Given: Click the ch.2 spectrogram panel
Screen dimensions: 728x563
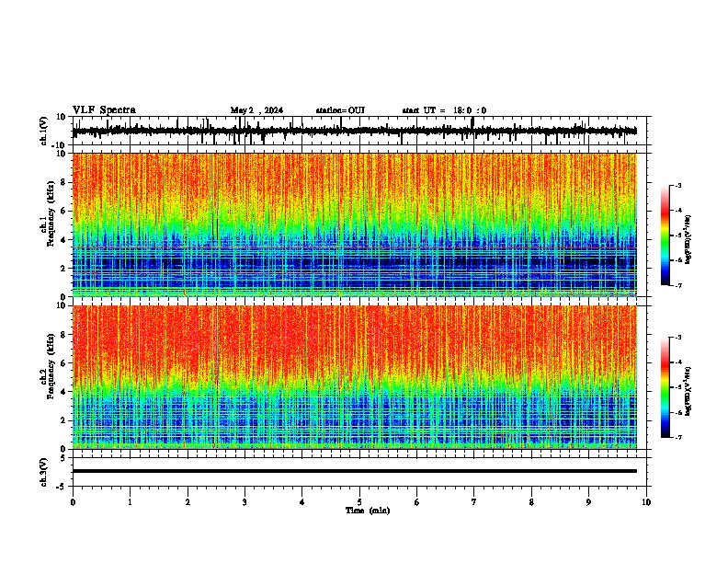Looking at the screenshot, I should pos(354,377).
